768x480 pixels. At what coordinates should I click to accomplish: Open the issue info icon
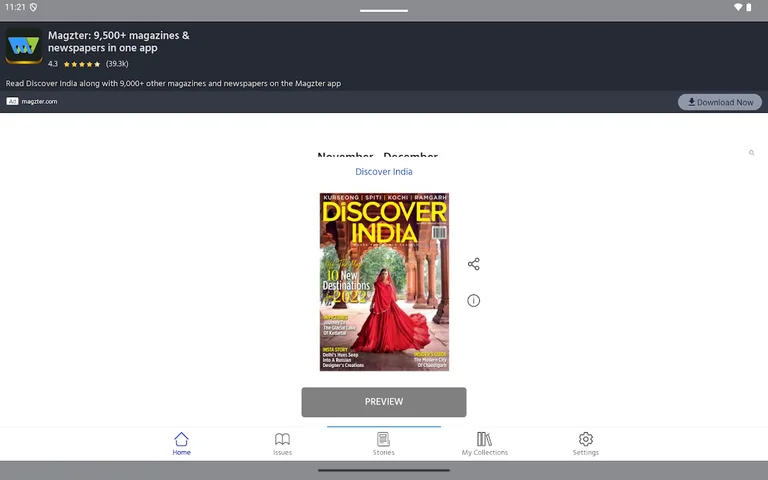click(x=473, y=300)
